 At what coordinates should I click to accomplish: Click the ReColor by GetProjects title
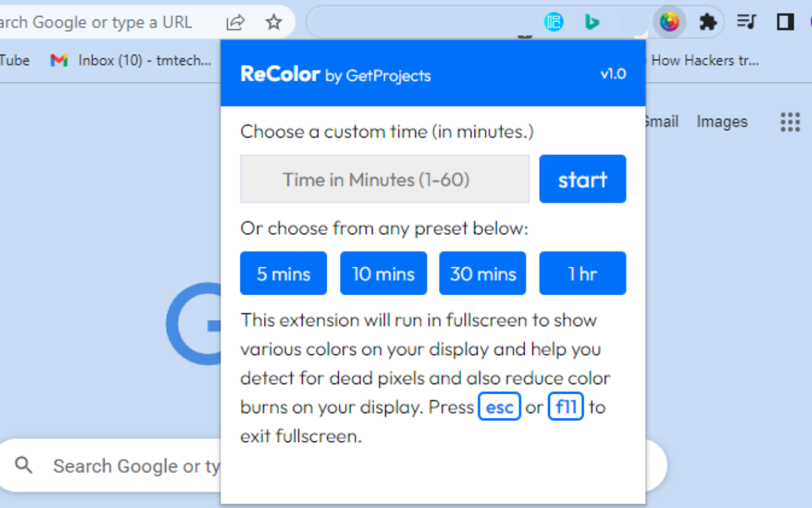click(x=336, y=74)
